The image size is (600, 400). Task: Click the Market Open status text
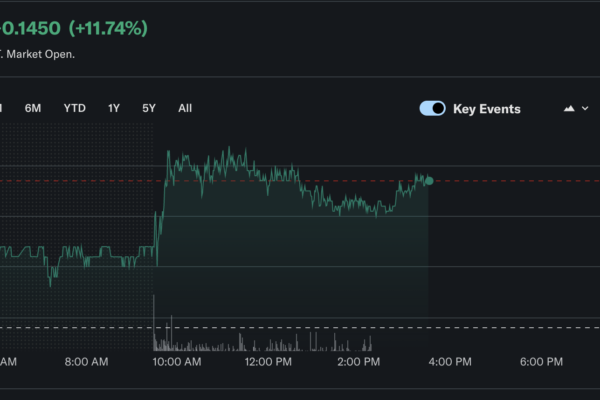point(40,54)
